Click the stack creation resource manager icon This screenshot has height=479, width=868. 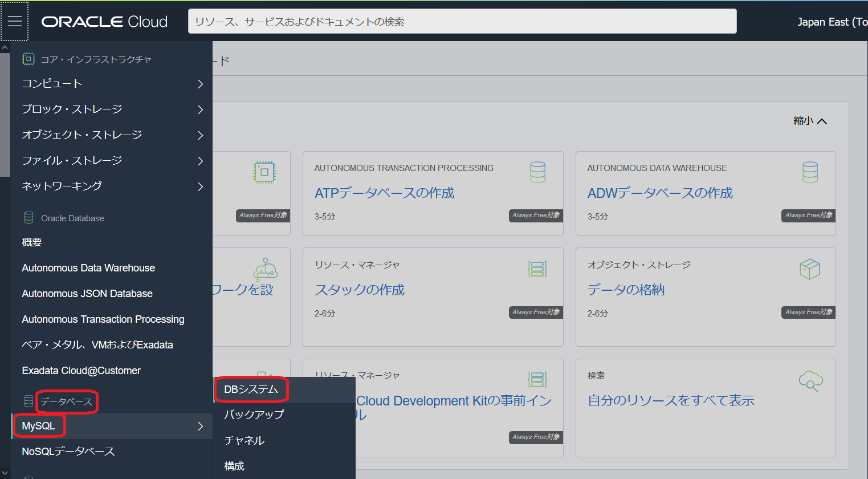pyautogui.click(x=537, y=269)
